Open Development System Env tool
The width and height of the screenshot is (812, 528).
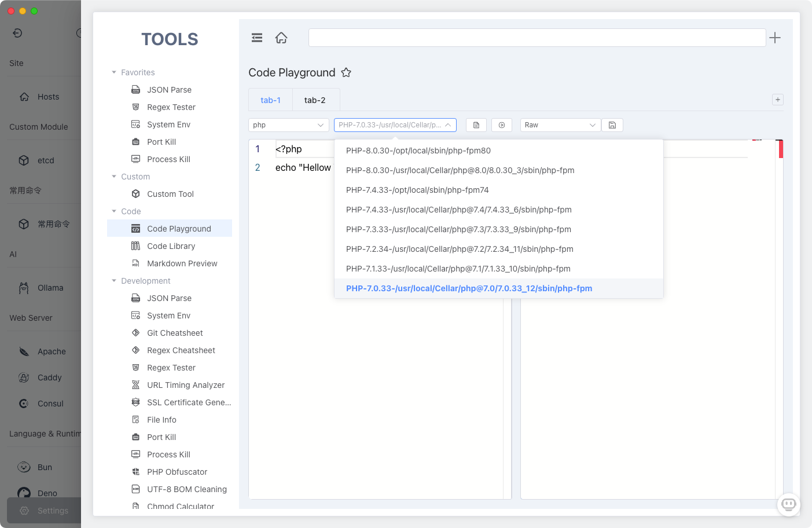pyautogui.click(x=170, y=316)
